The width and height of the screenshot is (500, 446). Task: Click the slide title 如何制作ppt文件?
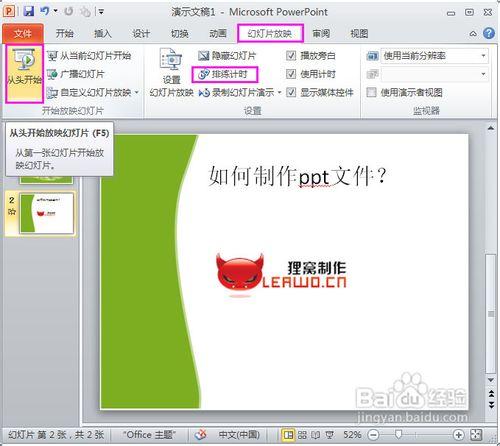pos(298,176)
